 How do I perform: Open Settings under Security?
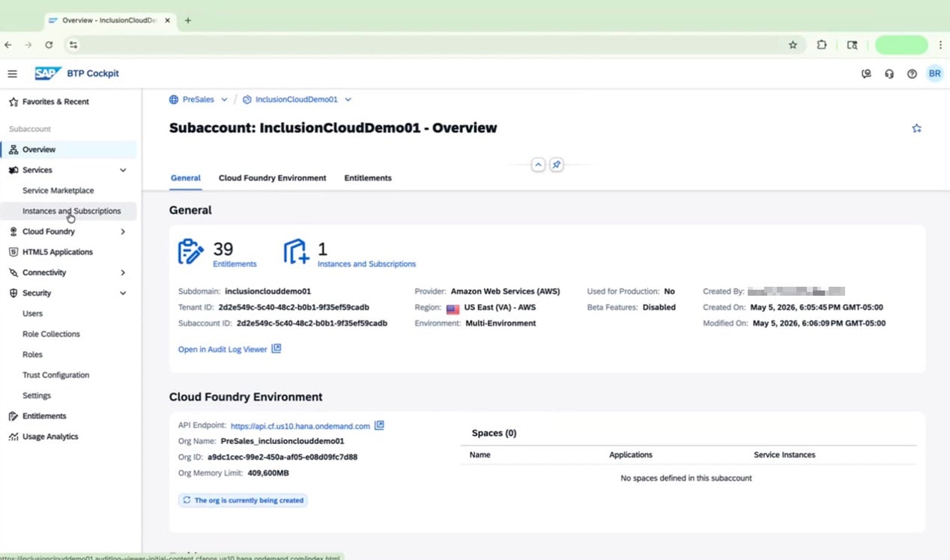tap(69, 395)
